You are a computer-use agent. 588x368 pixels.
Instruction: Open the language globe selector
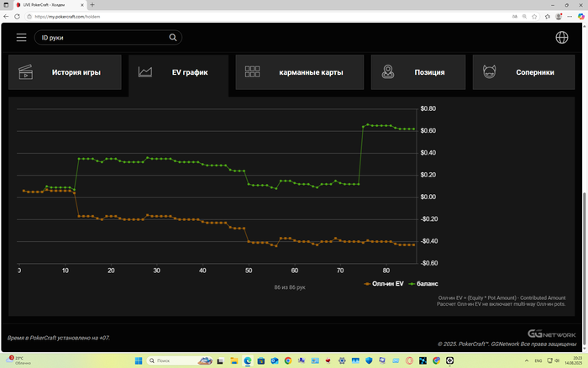[561, 38]
